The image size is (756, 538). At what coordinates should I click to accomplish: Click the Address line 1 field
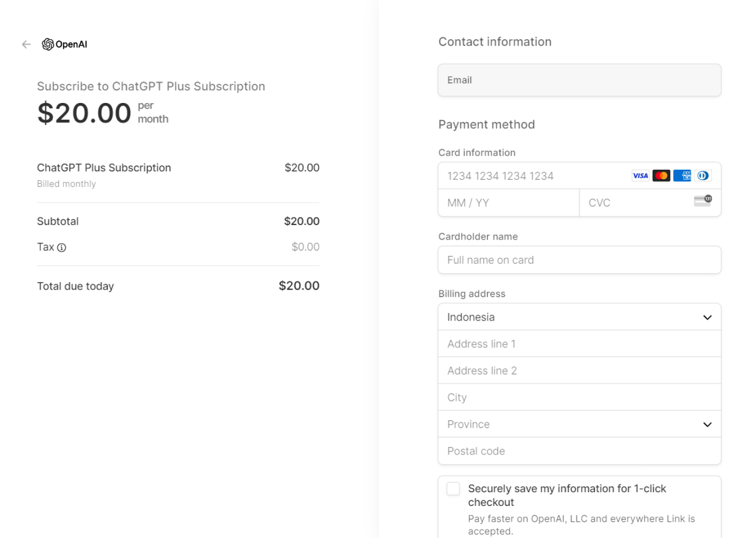click(579, 344)
